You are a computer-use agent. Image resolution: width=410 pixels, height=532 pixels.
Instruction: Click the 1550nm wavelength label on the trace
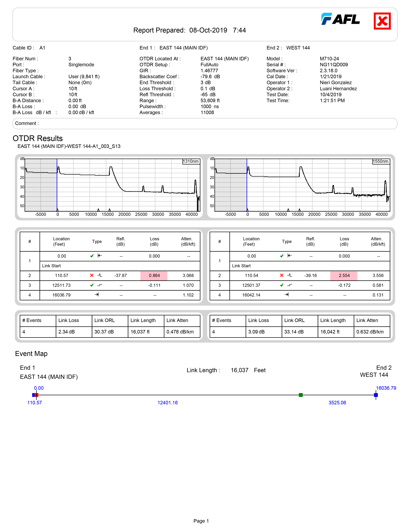coord(381,161)
